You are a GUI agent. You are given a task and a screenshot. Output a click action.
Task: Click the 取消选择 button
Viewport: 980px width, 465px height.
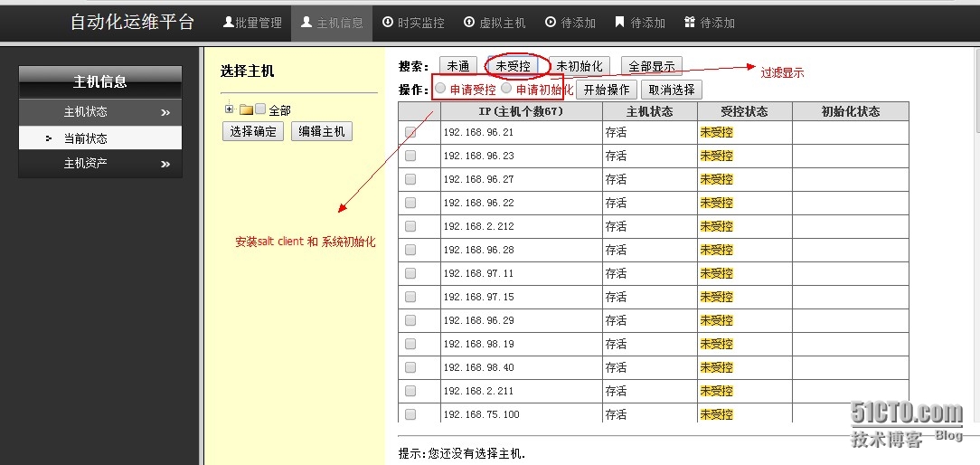coord(672,90)
